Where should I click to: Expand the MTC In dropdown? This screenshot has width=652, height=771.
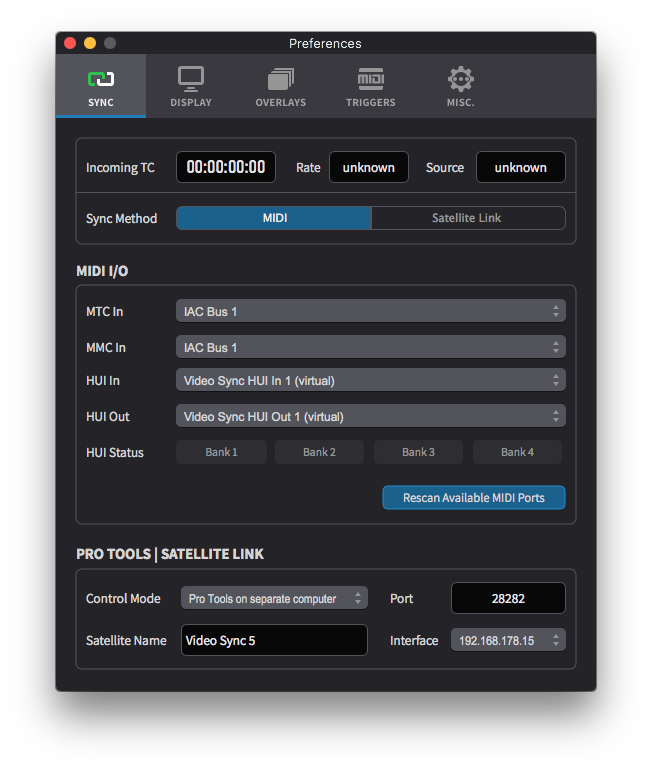click(x=370, y=312)
